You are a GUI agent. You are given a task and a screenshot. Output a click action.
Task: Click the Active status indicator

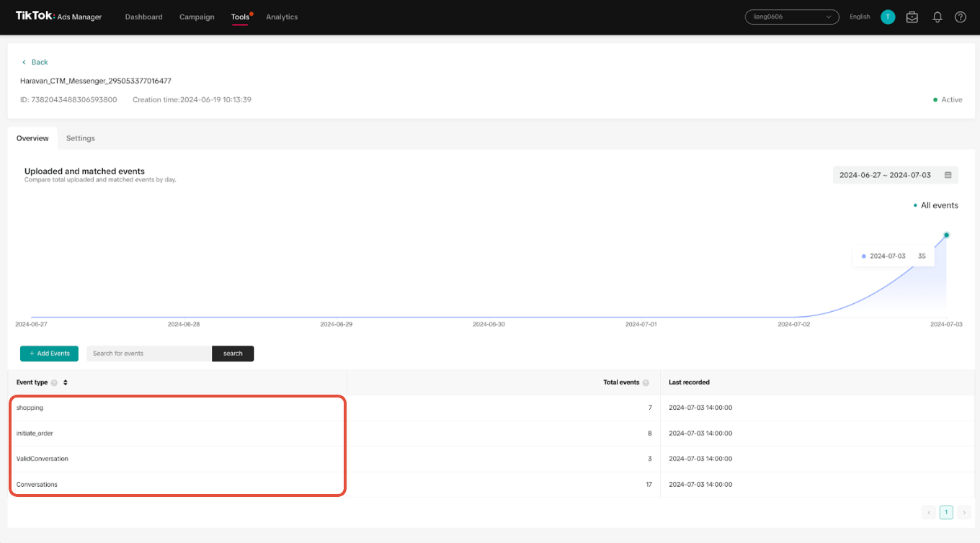coord(948,100)
